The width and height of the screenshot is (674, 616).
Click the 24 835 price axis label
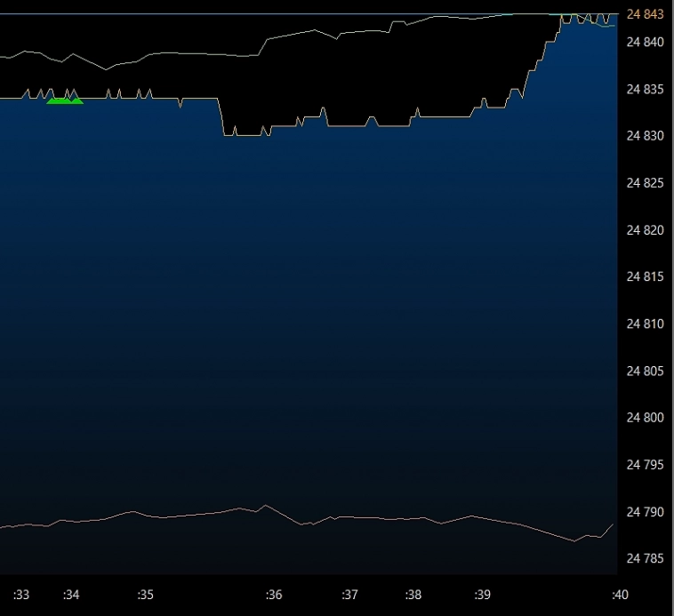(x=645, y=89)
